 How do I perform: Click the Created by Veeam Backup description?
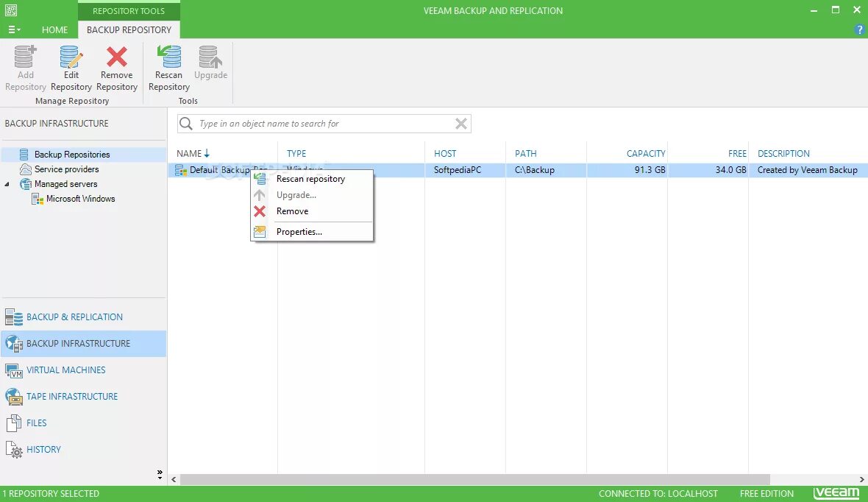coord(807,170)
